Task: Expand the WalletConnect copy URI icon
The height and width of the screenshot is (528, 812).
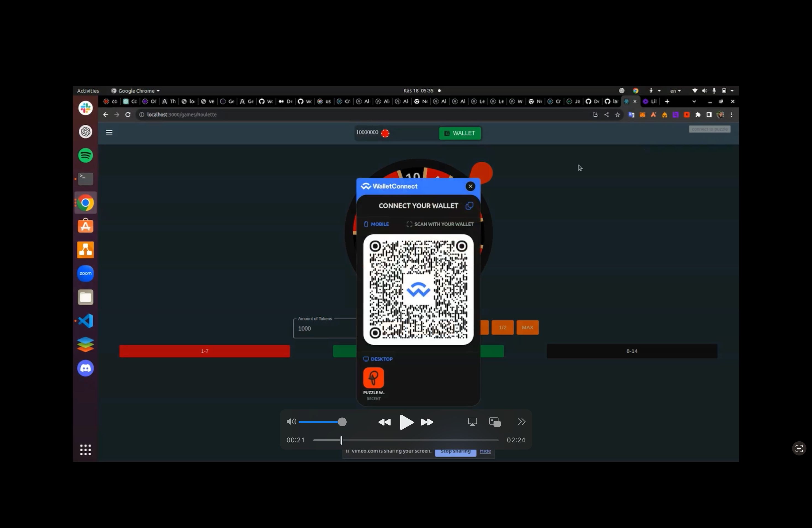Action: tap(469, 205)
